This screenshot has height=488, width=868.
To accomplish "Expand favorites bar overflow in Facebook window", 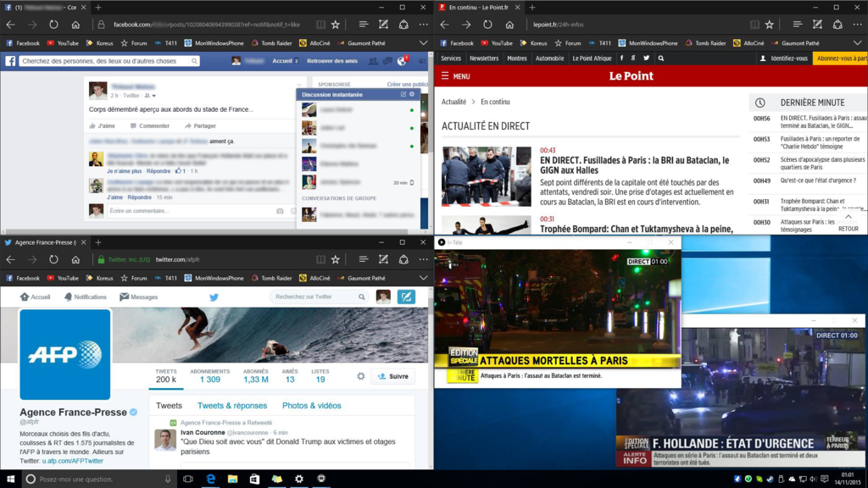I will point(424,43).
